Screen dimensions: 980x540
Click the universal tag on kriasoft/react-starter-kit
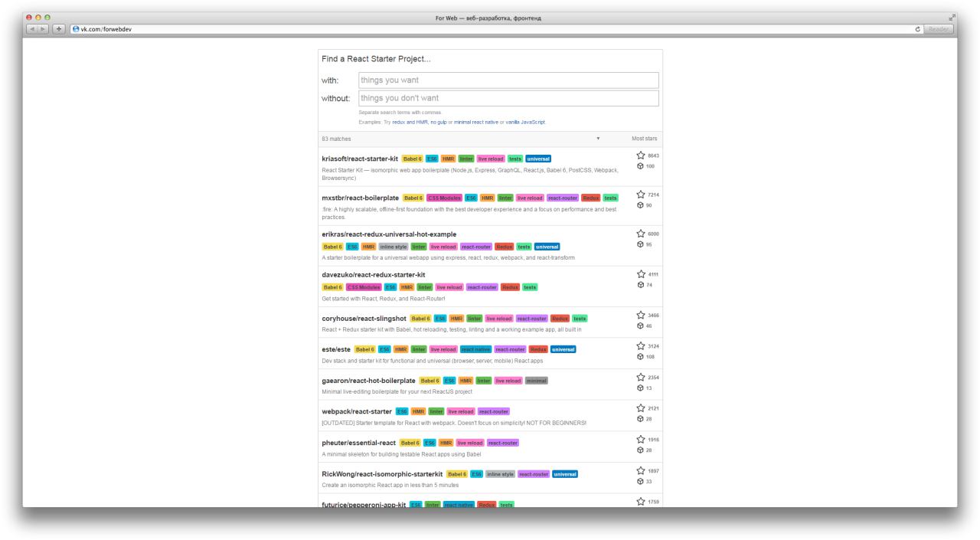pyautogui.click(x=538, y=159)
